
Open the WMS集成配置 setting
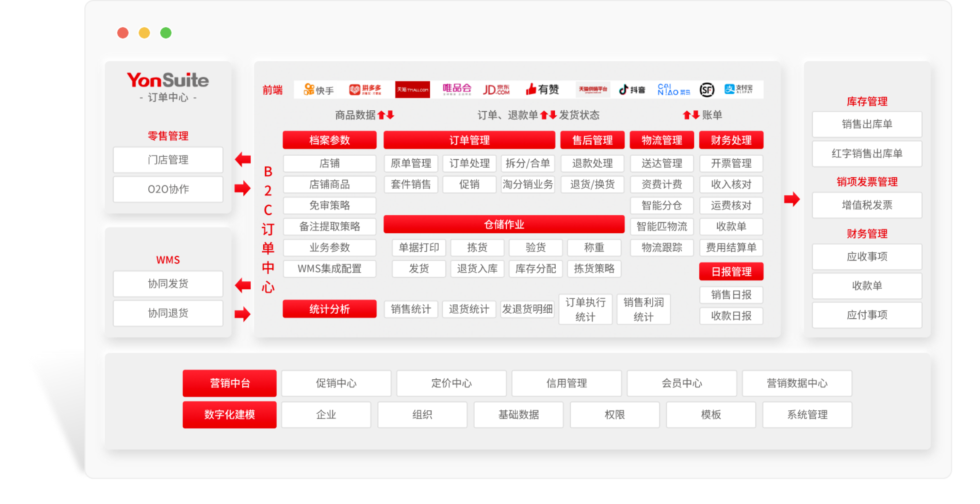tap(329, 269)
